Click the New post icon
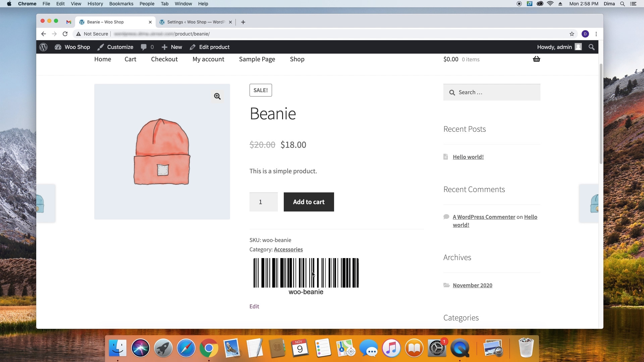The width and height of the screenshot is (644, 362). (x=165, y=47)
